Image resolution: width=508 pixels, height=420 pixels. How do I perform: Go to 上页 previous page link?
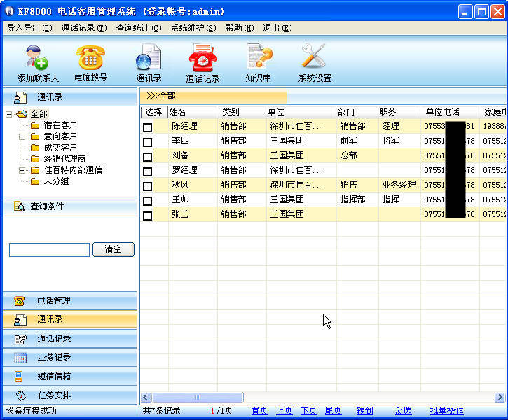[284, 411]
